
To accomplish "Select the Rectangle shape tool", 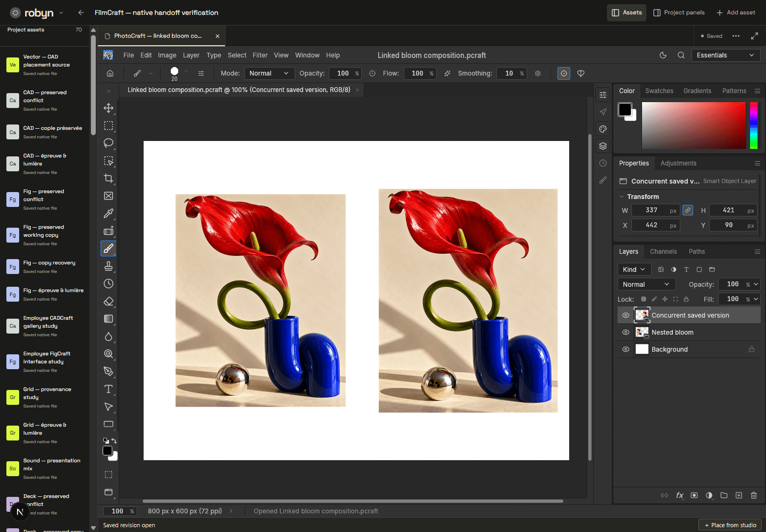I will click(x=109, y=424).
